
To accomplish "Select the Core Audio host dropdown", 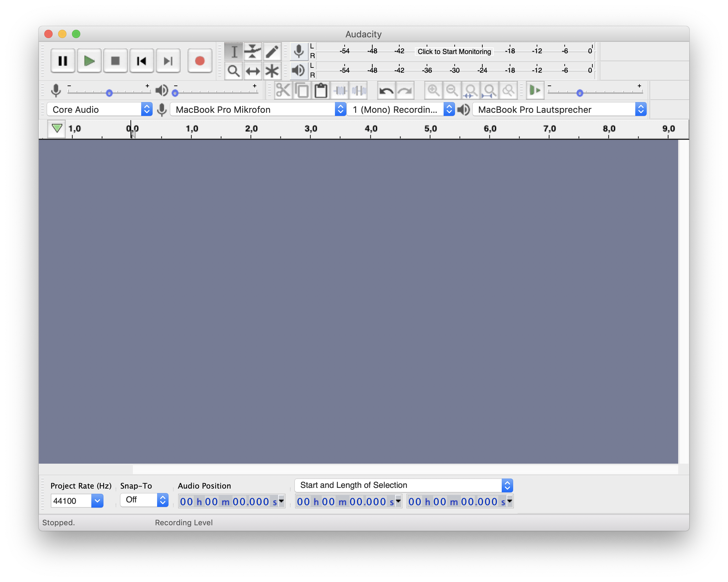I will (x=98, y=109).
